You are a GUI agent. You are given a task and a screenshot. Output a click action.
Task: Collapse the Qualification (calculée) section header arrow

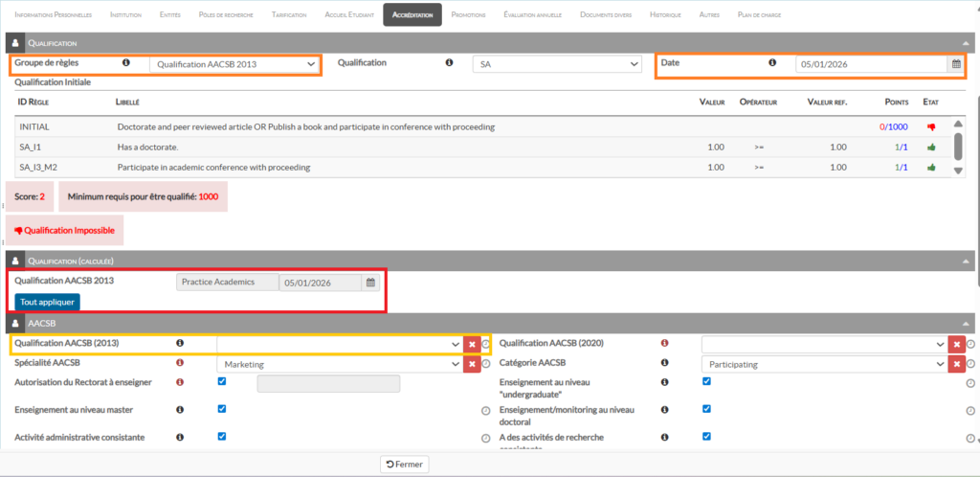[x=964, y=260]
